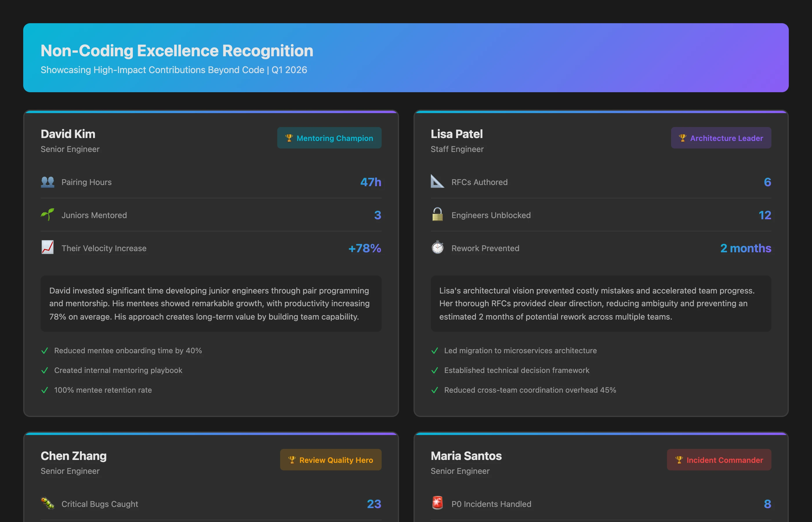Viewport: 812px width, 522px height.
Task: Click trophy icon in Mentoring Champion badge
Action: (289, 138)
